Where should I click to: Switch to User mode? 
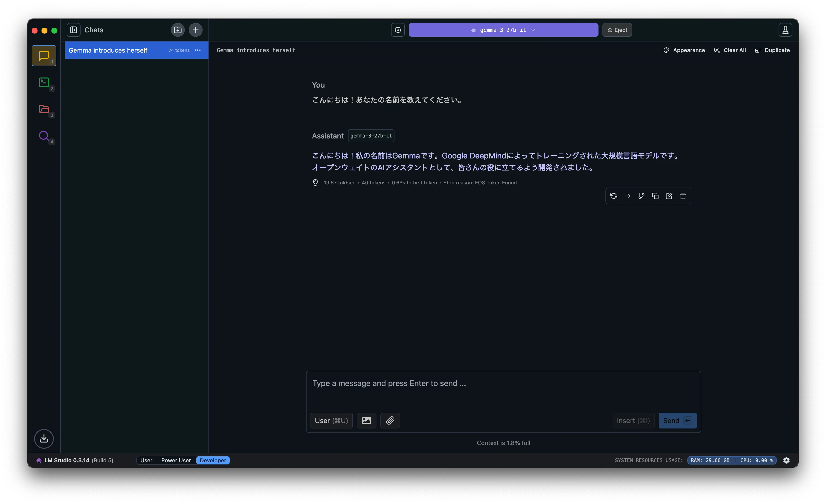pyautogui.click(x=146, y=460)
